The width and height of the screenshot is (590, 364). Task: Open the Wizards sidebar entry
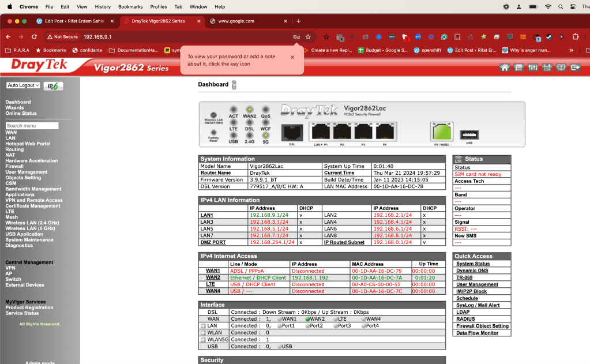(x=14, y=108)
